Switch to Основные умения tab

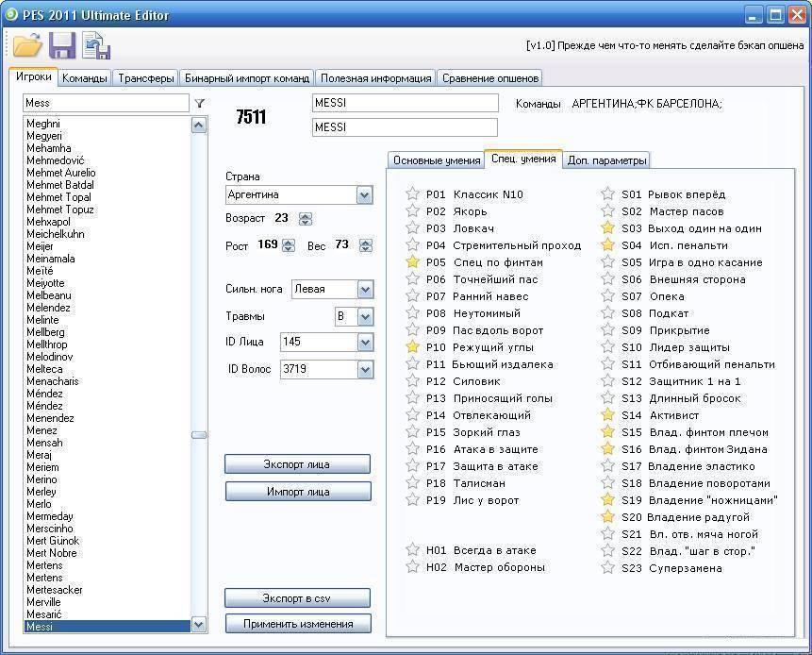[437, 160]
